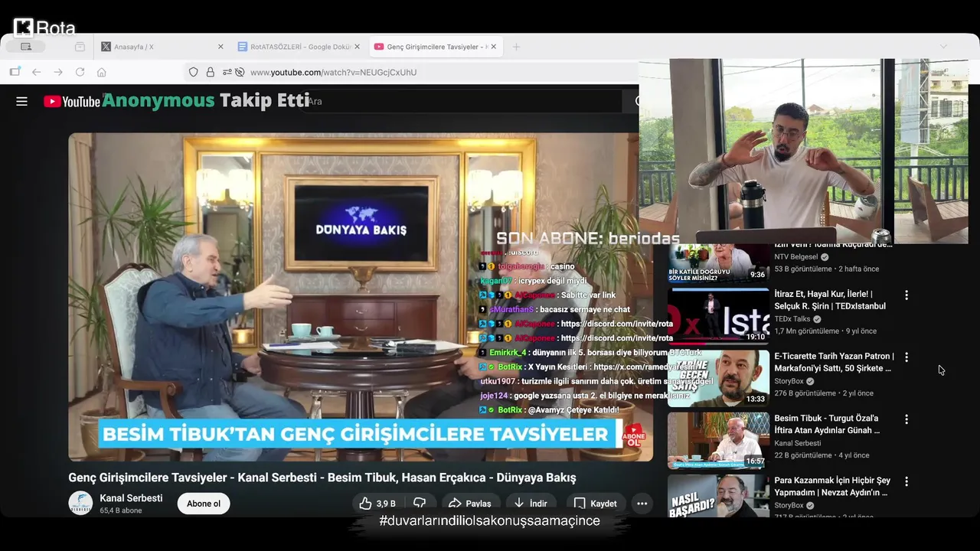Open the tracking protection shield icon
The image size is (980, 551).
(193, 72)
